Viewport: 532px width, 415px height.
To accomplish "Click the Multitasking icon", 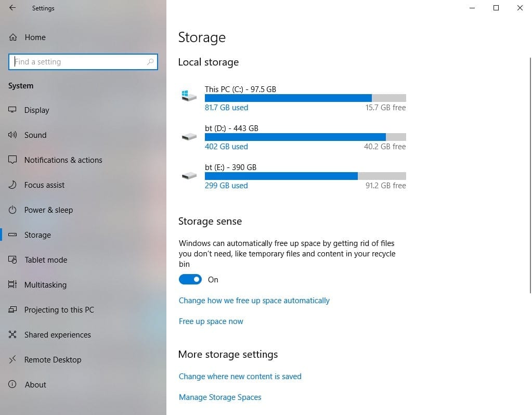I will (12, 284).
